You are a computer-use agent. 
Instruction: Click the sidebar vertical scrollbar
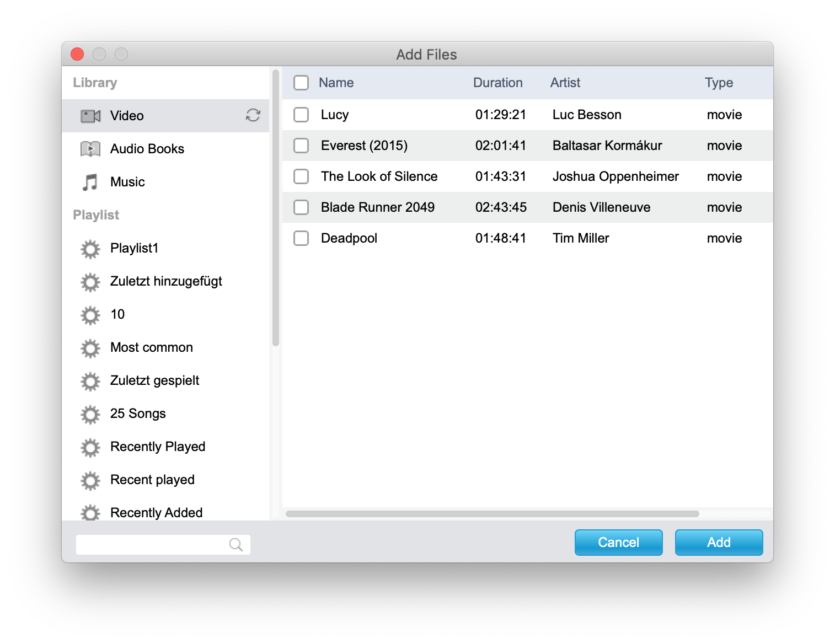276,208
